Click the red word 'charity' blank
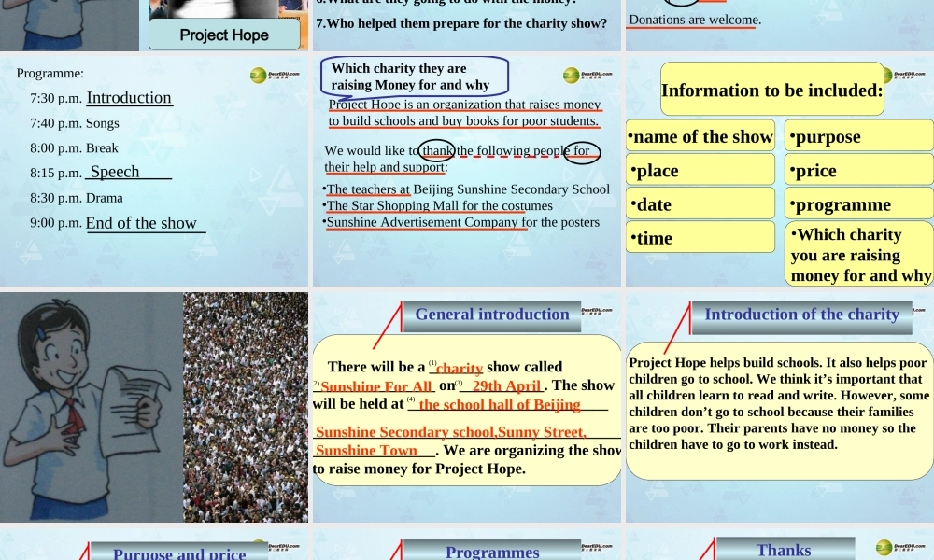934x560 pixels. (x=459, y=369)
